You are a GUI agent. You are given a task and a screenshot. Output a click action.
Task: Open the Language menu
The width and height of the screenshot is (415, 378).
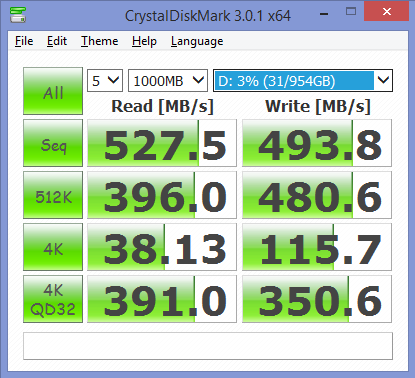click(197, 41)
